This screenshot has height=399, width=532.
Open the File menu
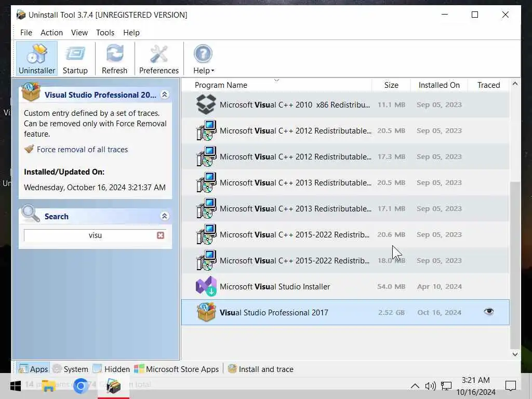(x=26, y=33)
